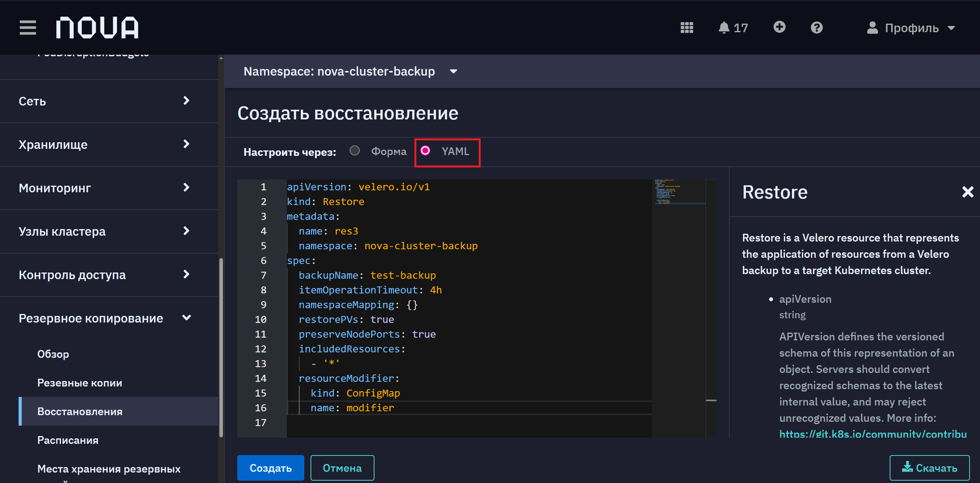Open the Расписания menu item
The height and width of the screenshot is (483, 980).
coord(68,440)
